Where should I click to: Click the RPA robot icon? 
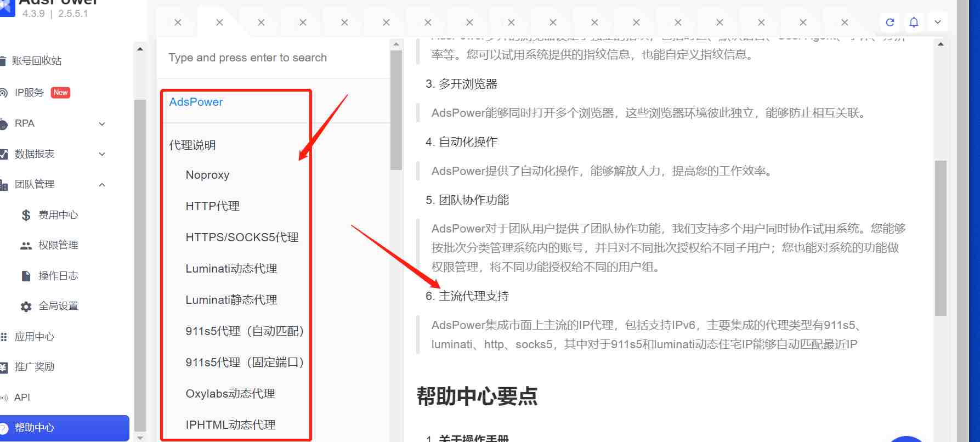[x=3, y=124]
